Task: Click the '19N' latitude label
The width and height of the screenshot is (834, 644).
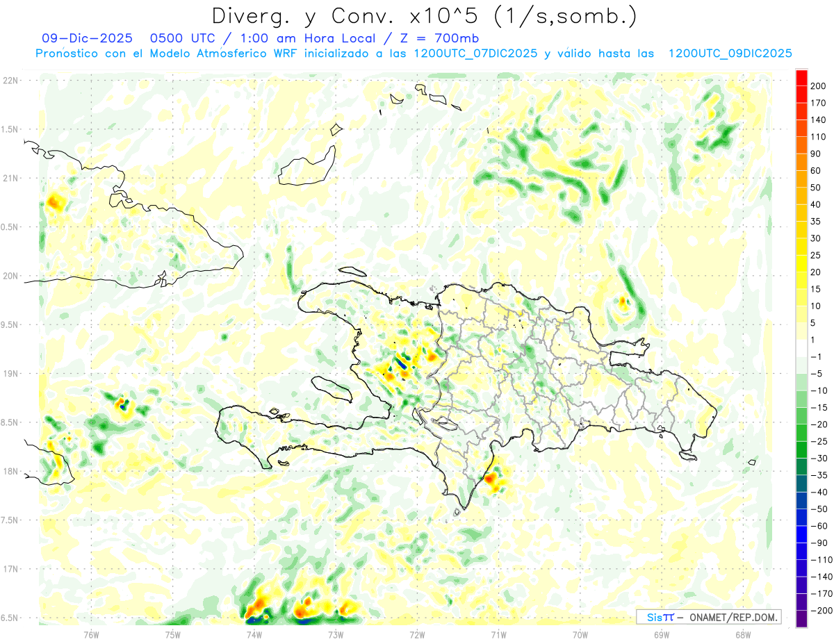Action: point(10,374)
